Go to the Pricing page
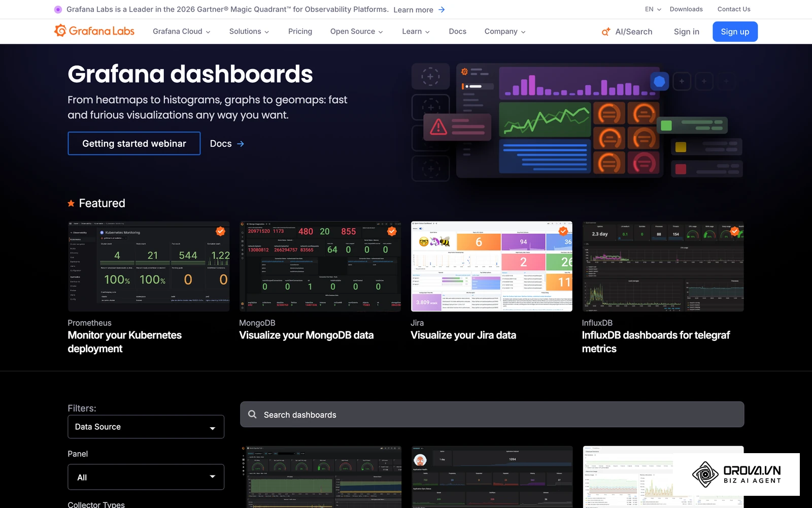 tap(300, 31)
